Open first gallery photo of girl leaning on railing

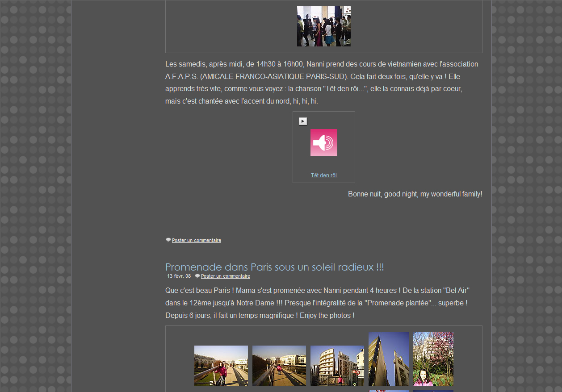tap(221, 365)
